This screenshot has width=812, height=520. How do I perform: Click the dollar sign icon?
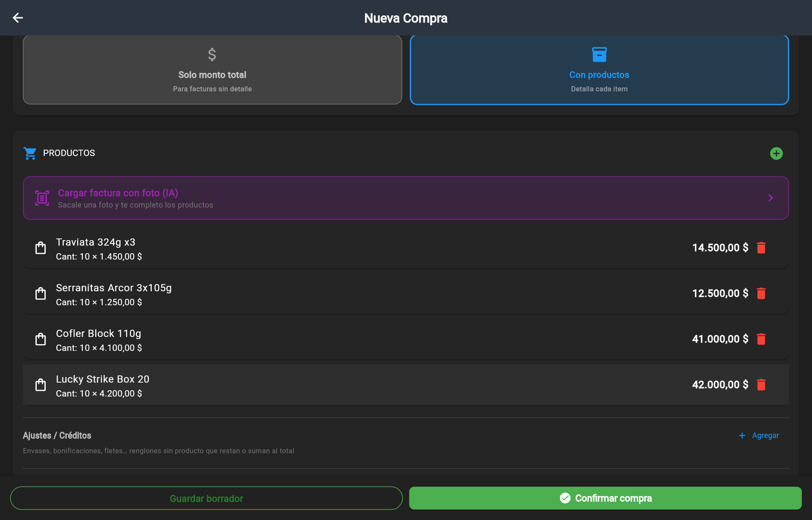(x=212, y=55)
